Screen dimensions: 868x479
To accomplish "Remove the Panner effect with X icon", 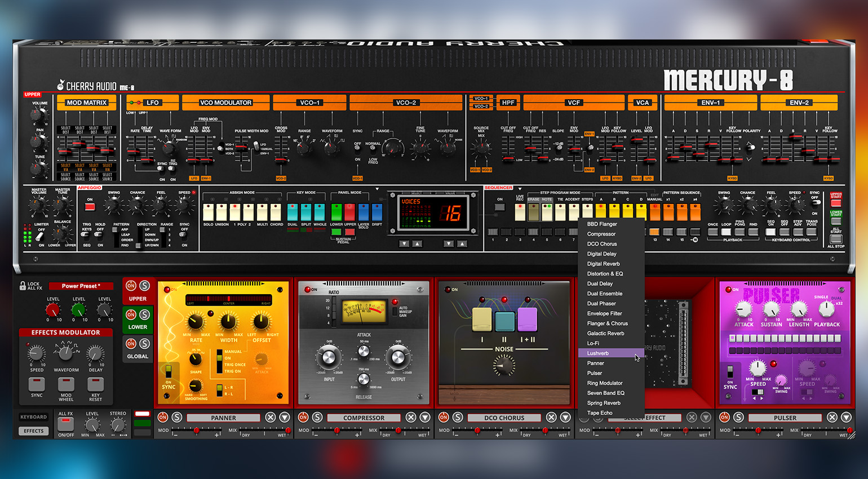I will pos(271,418).
